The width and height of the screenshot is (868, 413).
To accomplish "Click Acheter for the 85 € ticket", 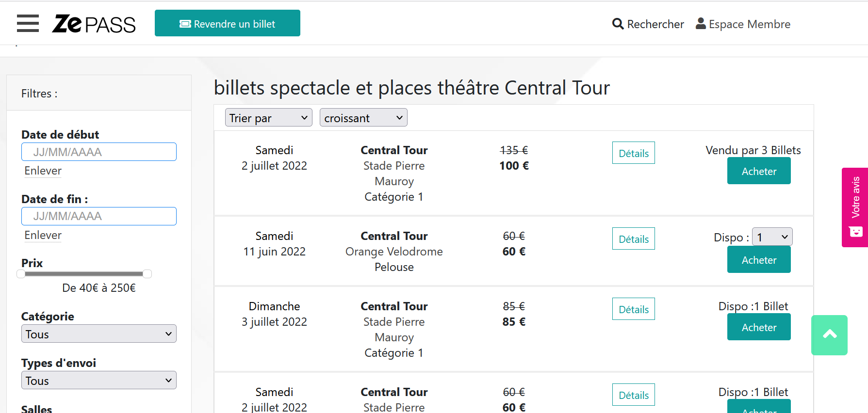I will [759, 327].
